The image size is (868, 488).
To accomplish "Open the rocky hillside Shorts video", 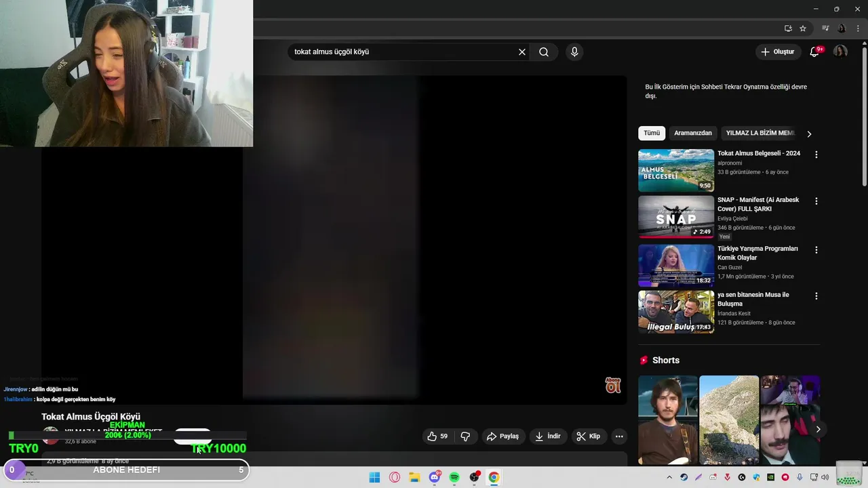I will click(729, 420).
